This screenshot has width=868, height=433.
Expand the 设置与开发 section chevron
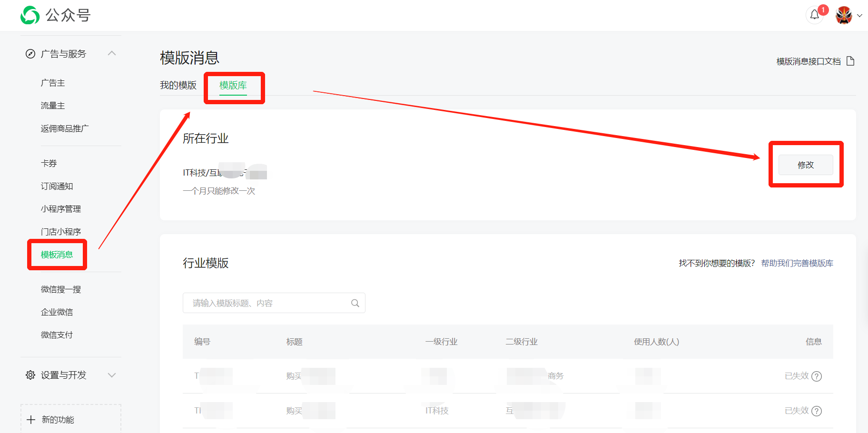(x=112, y=375)
